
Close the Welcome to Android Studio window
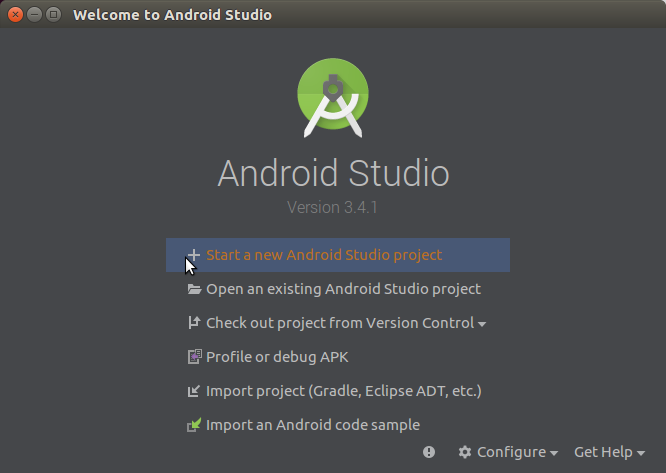pyautogui.click(x=15, y=15)
